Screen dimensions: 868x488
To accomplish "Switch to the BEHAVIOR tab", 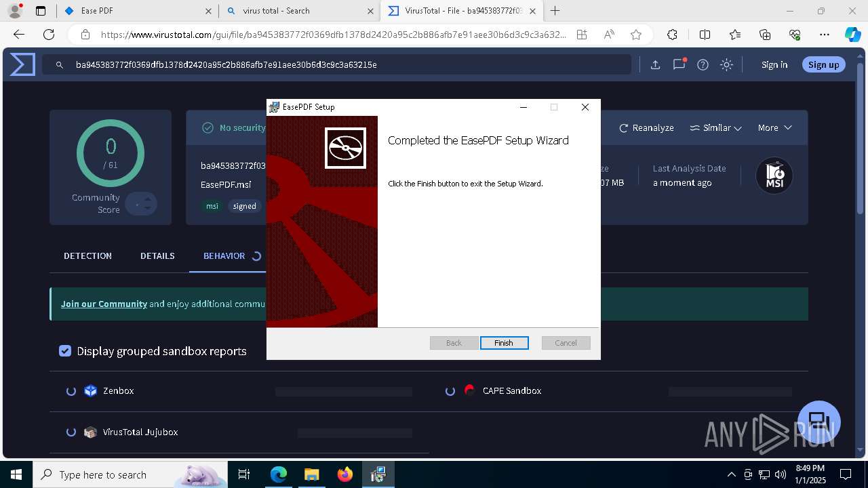I will click(224, 256).
